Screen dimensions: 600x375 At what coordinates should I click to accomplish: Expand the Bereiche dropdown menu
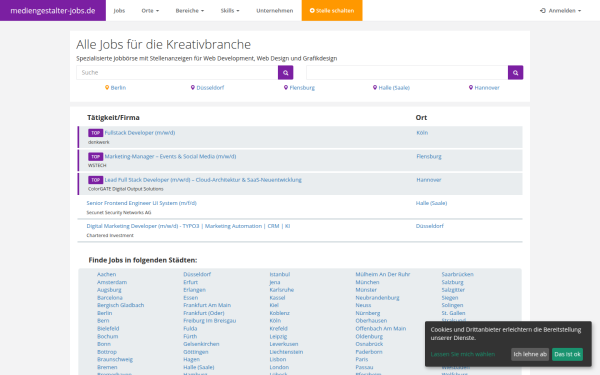tap(190, 11)
